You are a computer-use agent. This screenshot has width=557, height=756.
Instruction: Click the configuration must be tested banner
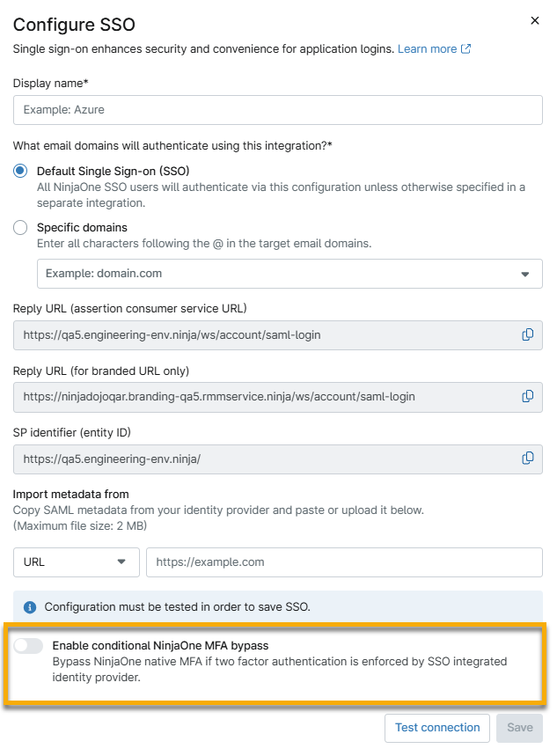(264, 606)
